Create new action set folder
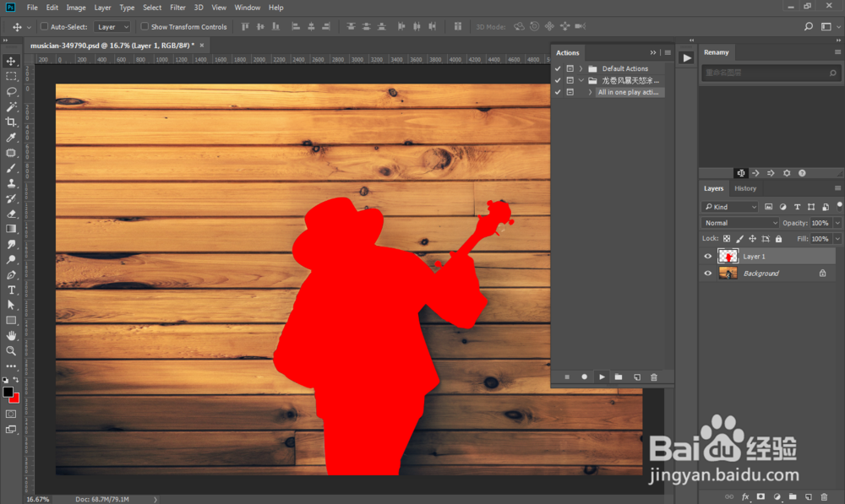Screen dimensions: 845x504 tap(619, 377)
